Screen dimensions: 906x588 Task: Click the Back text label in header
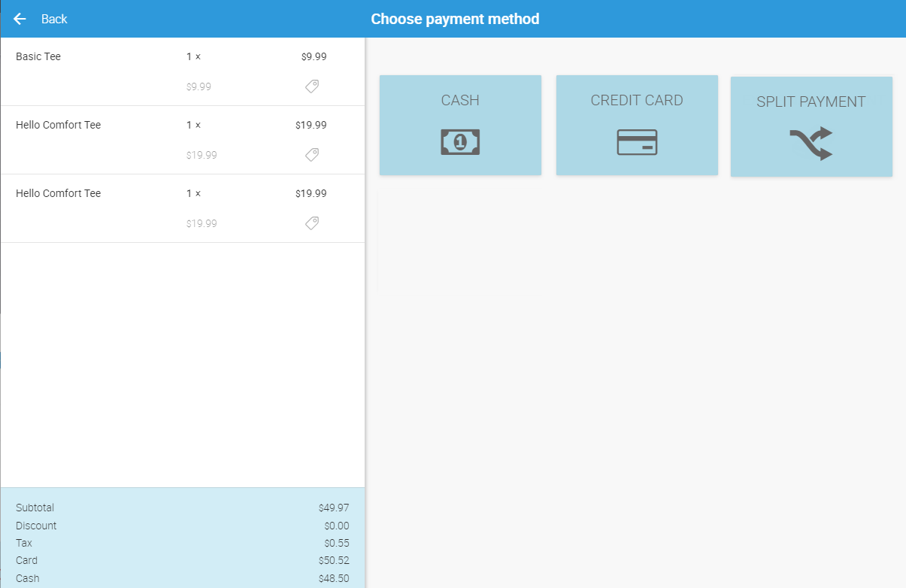click(x=54, y=19)
